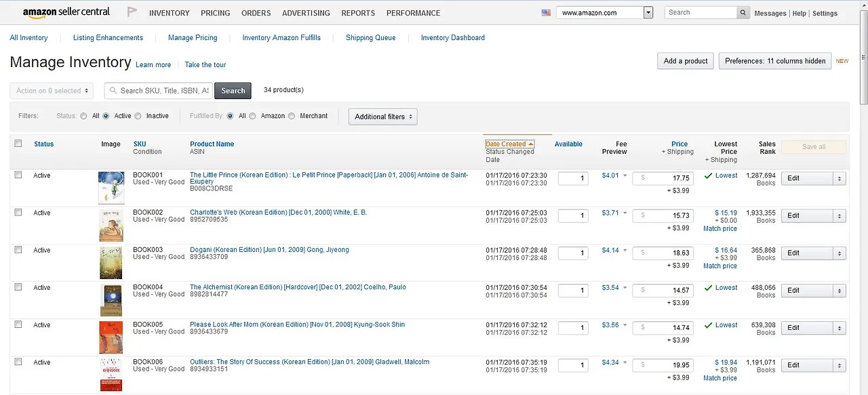Go to Listing Enhancements tab

(108, 38)
